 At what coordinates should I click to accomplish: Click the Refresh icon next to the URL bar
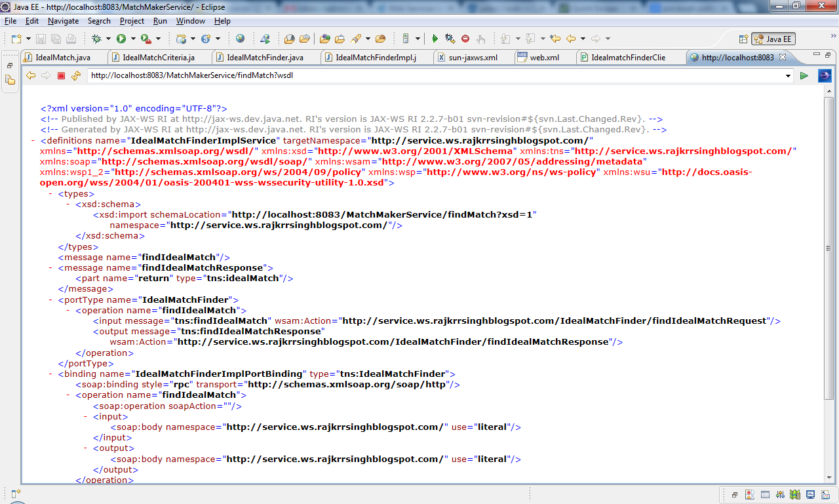point(76,75)
